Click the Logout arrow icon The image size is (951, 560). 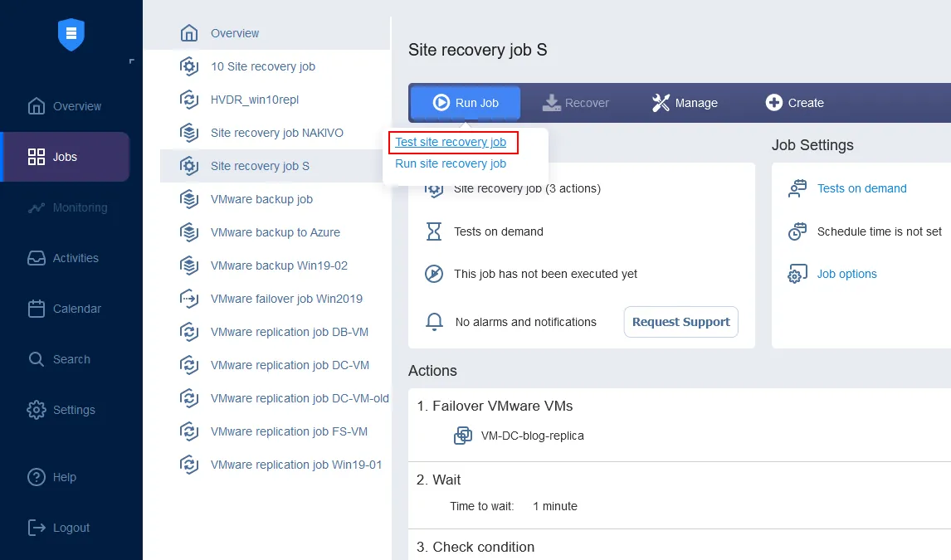(37, 528)
